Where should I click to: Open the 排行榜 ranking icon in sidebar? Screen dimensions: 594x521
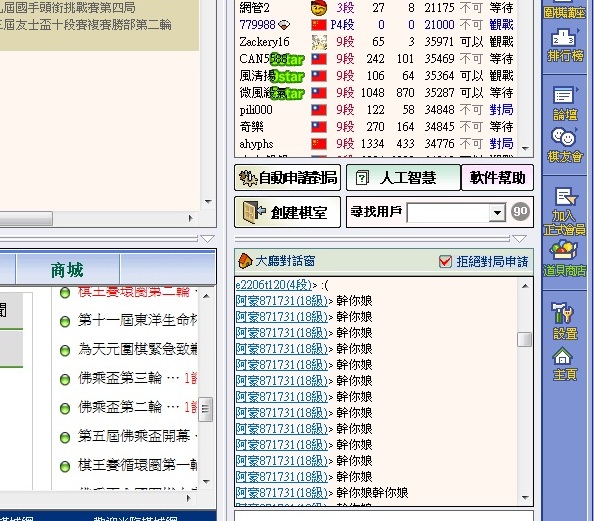[x=564, y=45]
